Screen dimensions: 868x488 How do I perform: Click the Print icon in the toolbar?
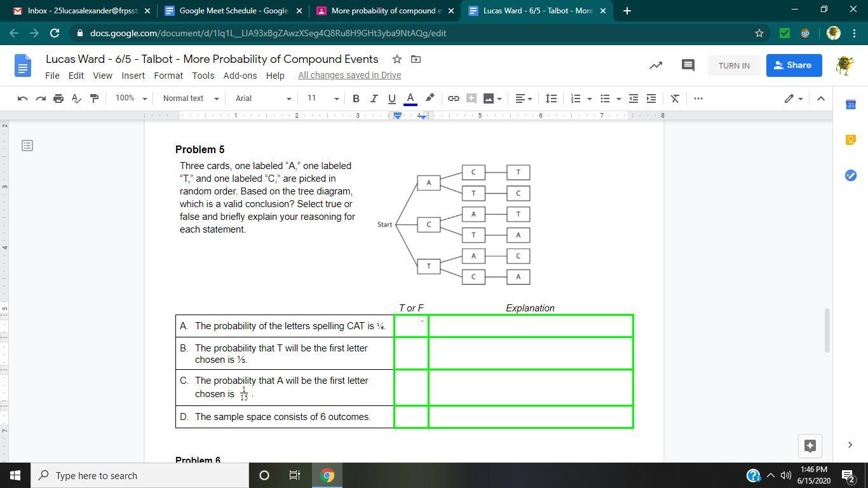pos(58,98)
